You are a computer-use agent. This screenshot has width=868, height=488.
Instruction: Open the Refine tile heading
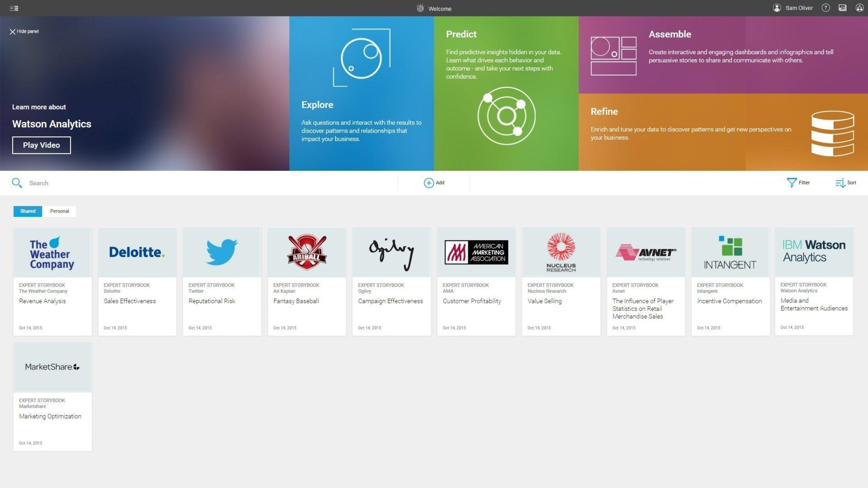coord(604,111)
